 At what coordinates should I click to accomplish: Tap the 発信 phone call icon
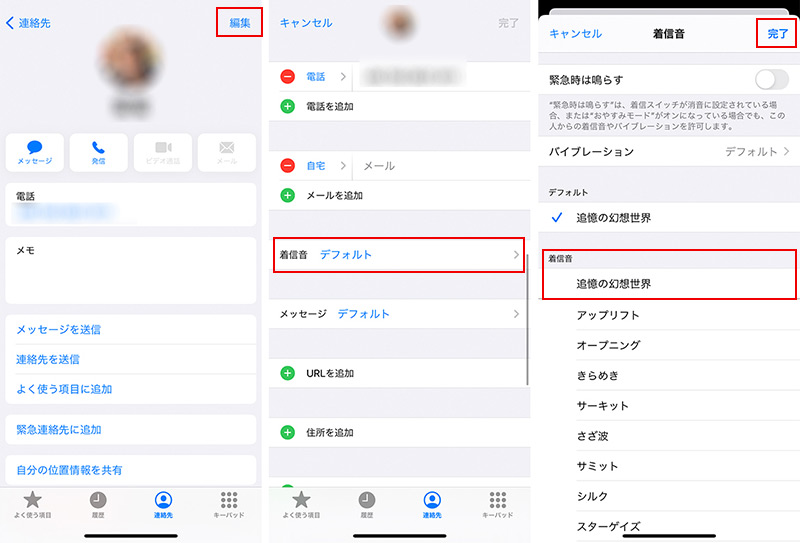(x=99, y=148)
